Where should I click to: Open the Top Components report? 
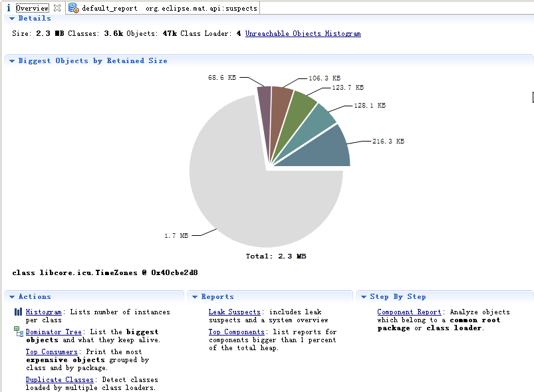[x=236, y=332]
